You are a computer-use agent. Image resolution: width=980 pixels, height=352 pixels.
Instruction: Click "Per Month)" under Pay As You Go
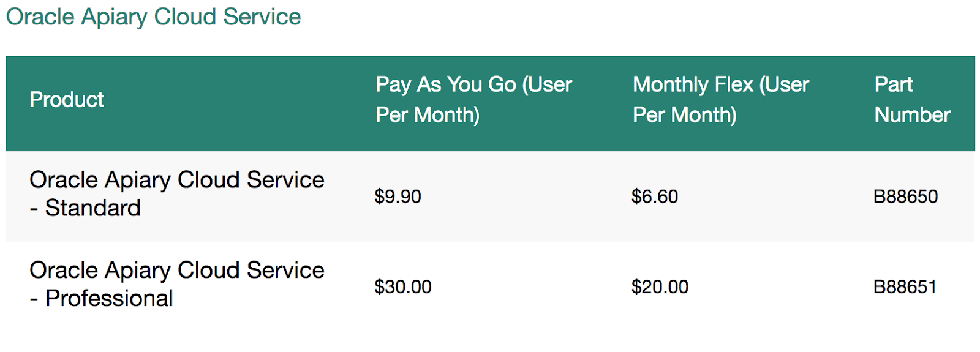tap(428, 114)
